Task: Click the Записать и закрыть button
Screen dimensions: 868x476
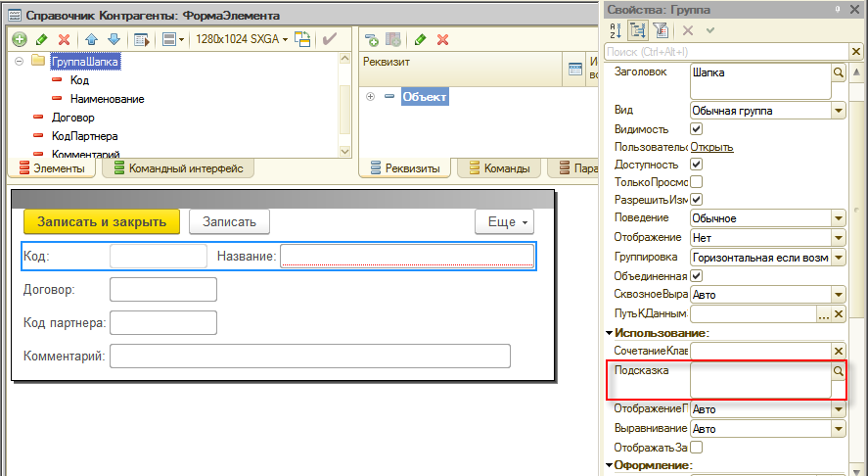Action: point(102,221)
